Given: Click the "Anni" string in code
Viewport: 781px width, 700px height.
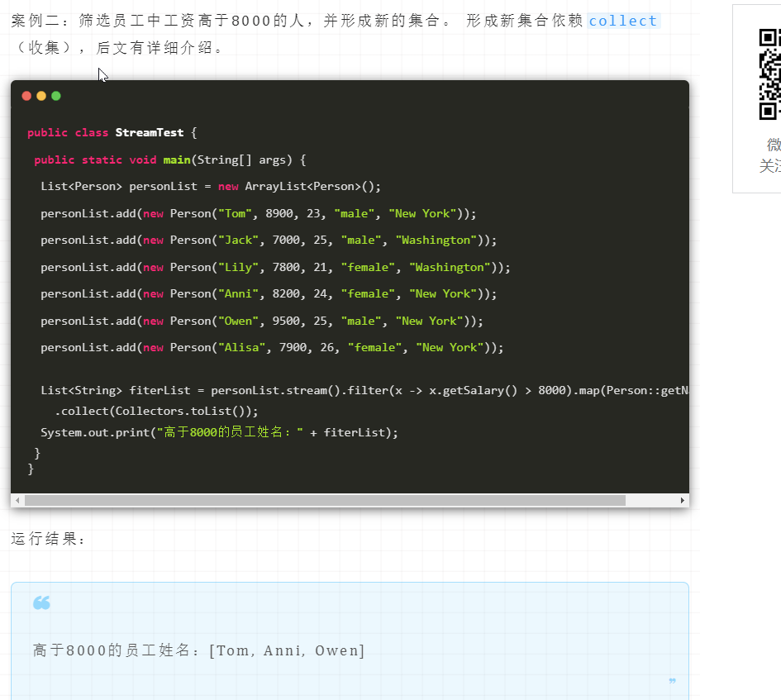Looking at the screenshot, I should point(239,294).
